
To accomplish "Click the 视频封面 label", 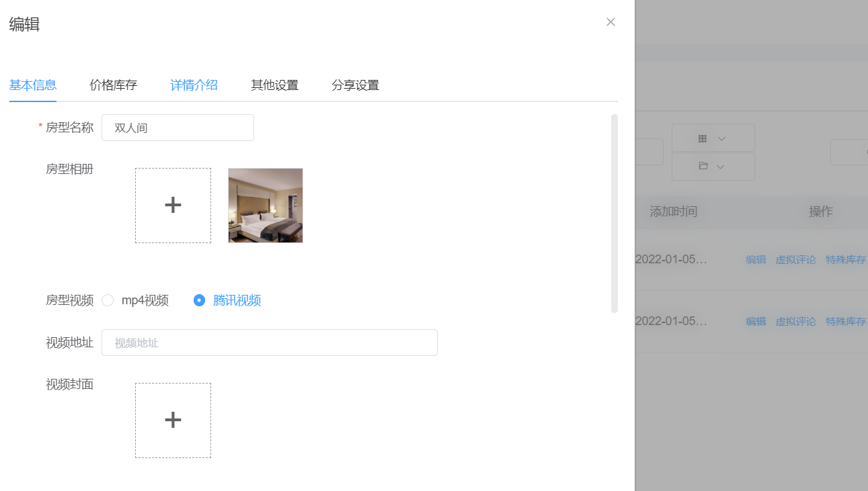I will pyautogui.click(x=69, y=384).
